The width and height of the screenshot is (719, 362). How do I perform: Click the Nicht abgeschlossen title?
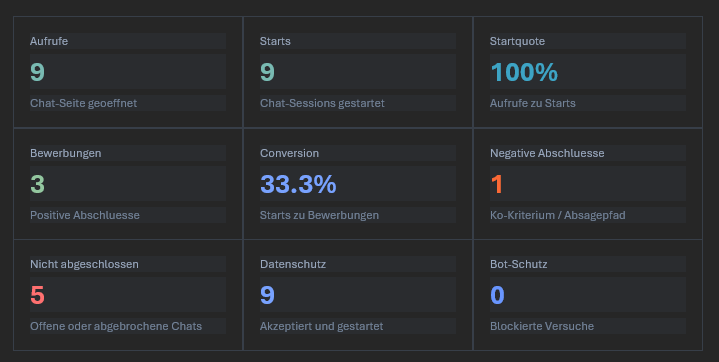(x=84, y=264)
